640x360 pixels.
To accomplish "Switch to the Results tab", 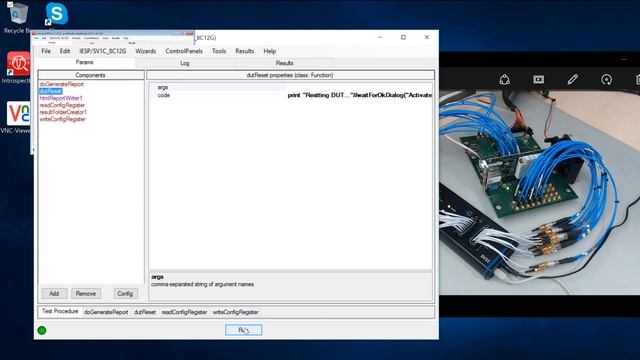I will click(284, 63).
